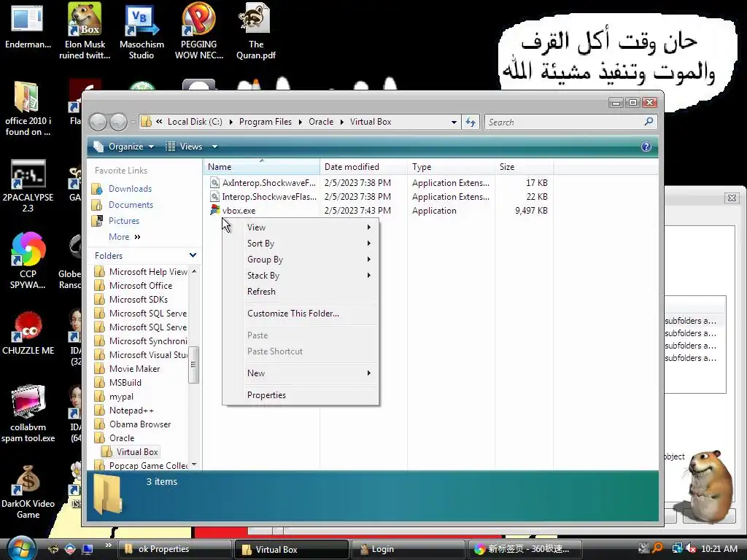747x560 pixels.
Task: Go to Oracle breadcrumb segment
Action: tap(321, 122)
